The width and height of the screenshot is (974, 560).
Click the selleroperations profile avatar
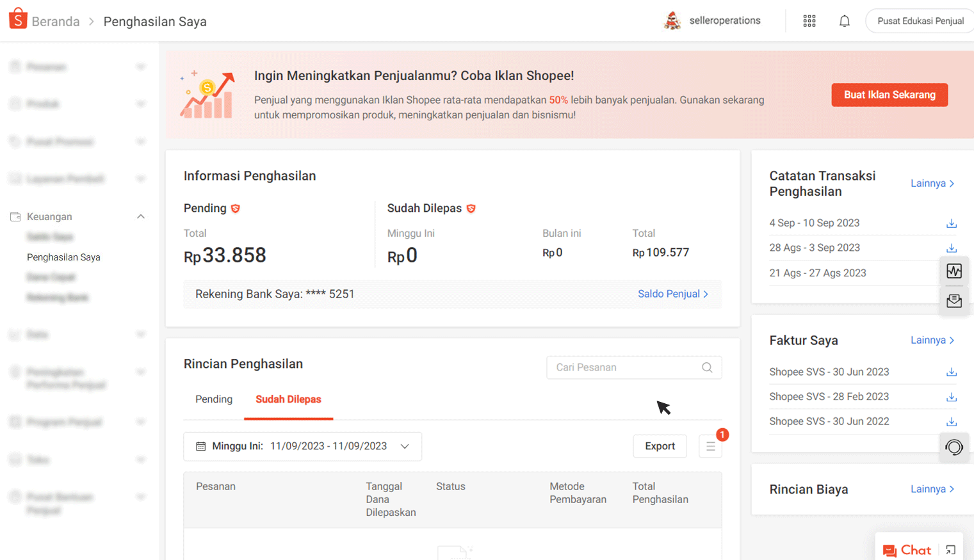click(672, 20)
